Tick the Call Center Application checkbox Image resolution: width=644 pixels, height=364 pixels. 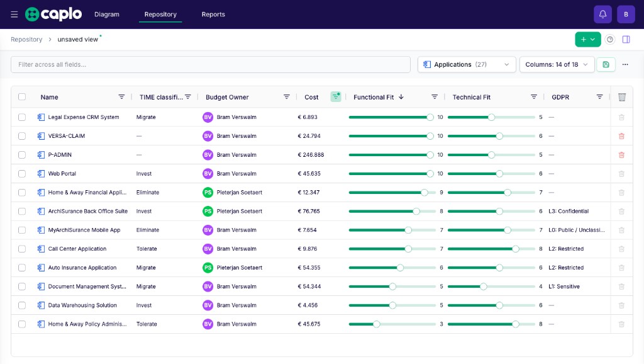click(x=22, y=249)
